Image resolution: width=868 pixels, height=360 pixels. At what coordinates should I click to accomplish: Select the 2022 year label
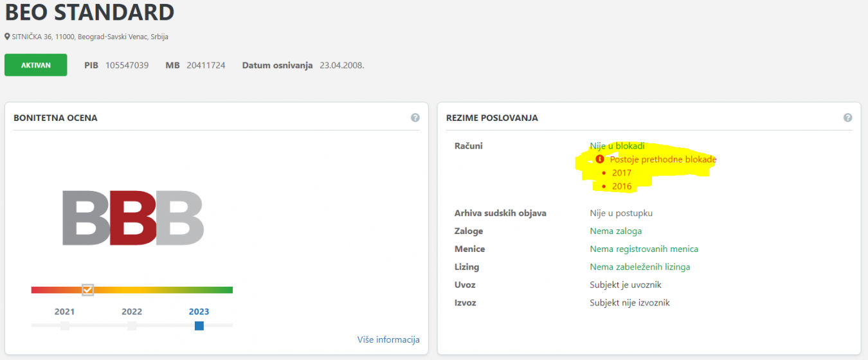click(132, 312)
